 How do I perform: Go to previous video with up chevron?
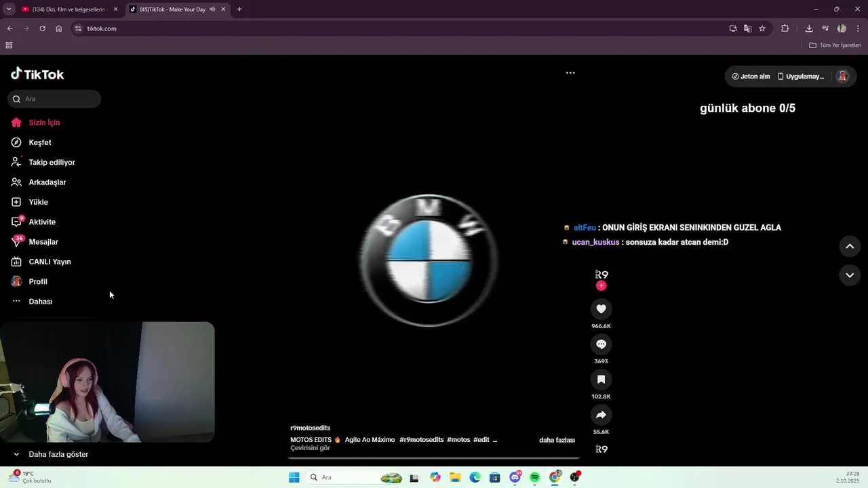coord(850,246)
